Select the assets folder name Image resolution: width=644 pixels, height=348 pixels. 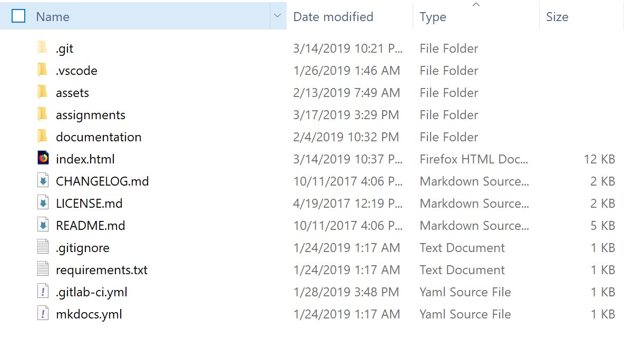(72, 93)
